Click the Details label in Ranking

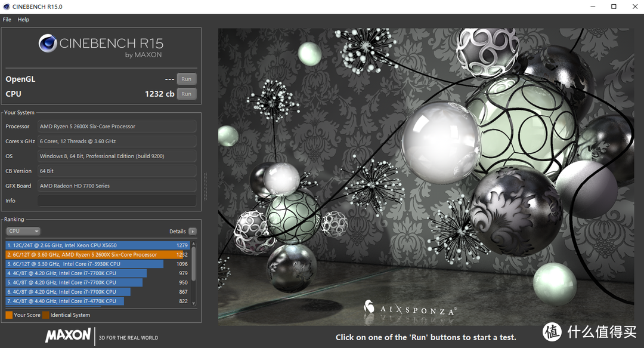coord(178,232)
